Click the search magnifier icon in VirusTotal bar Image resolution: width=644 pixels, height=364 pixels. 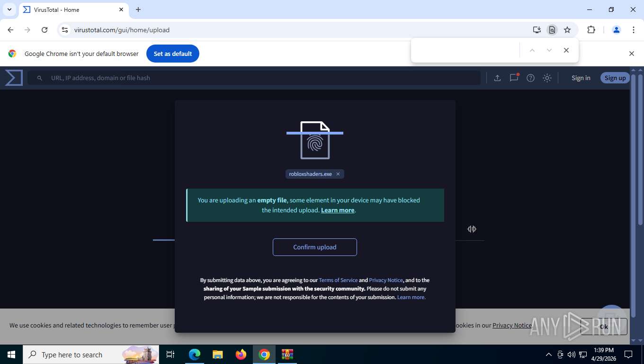[40, 78]
